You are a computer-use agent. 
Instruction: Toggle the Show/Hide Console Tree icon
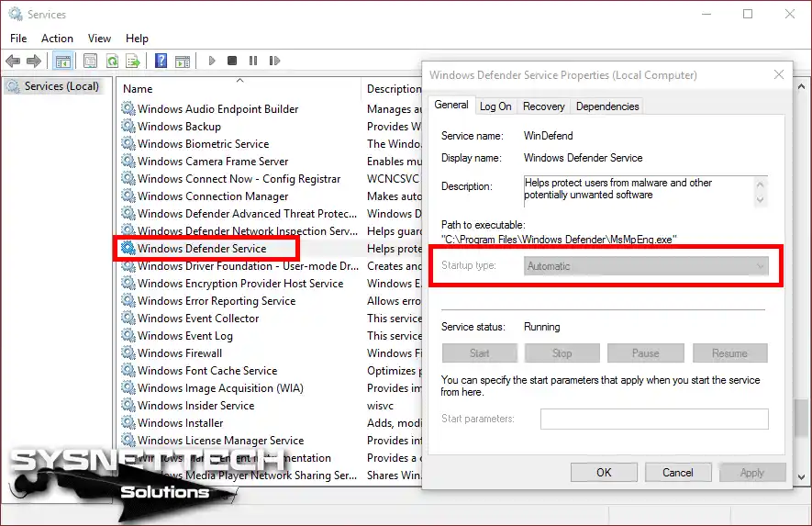(x=63, y=62)
